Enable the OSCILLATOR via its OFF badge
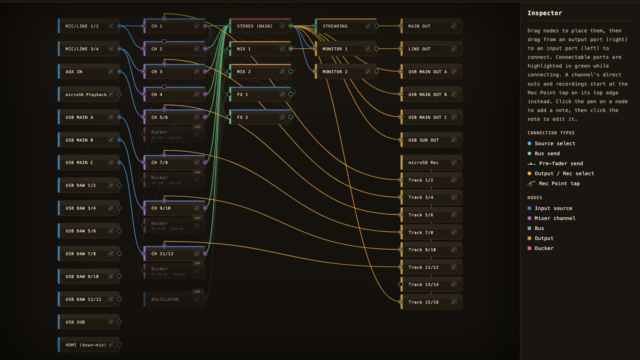This screenshot has width=640, height=360. [198, 292]
